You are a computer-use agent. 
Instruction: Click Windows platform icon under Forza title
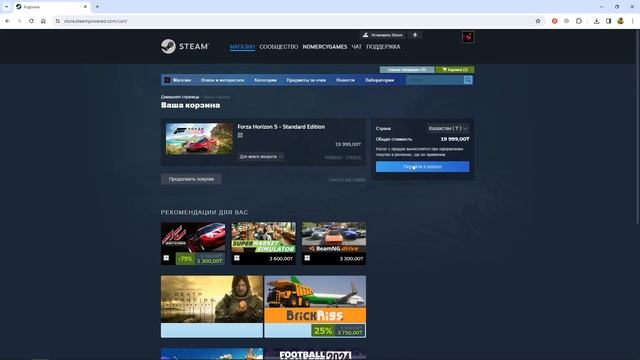240,135
